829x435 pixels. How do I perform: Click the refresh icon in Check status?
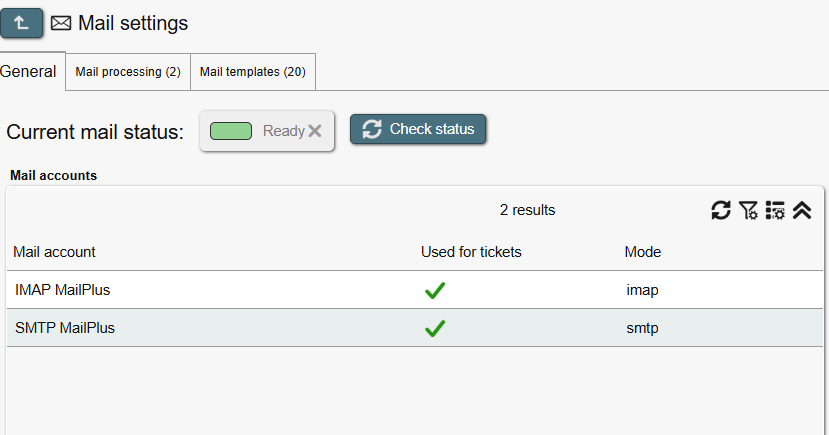click(x=372, y=129)
